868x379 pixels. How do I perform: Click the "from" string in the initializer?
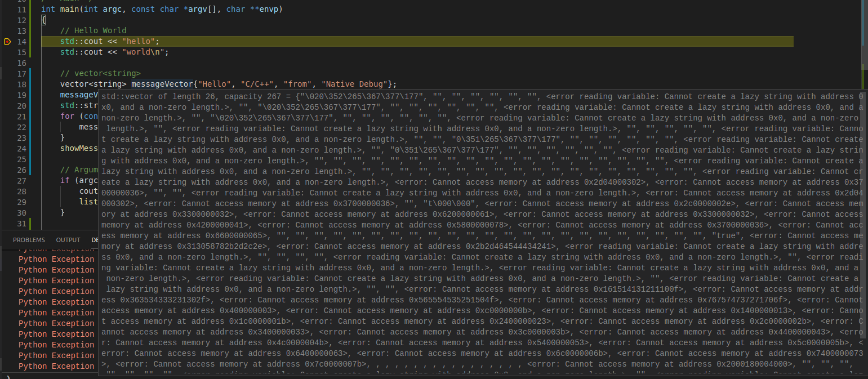(297, 84)
